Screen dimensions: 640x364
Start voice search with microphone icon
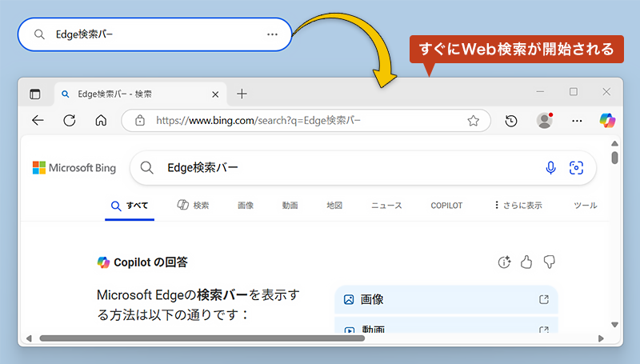click(x=550, y=168)
